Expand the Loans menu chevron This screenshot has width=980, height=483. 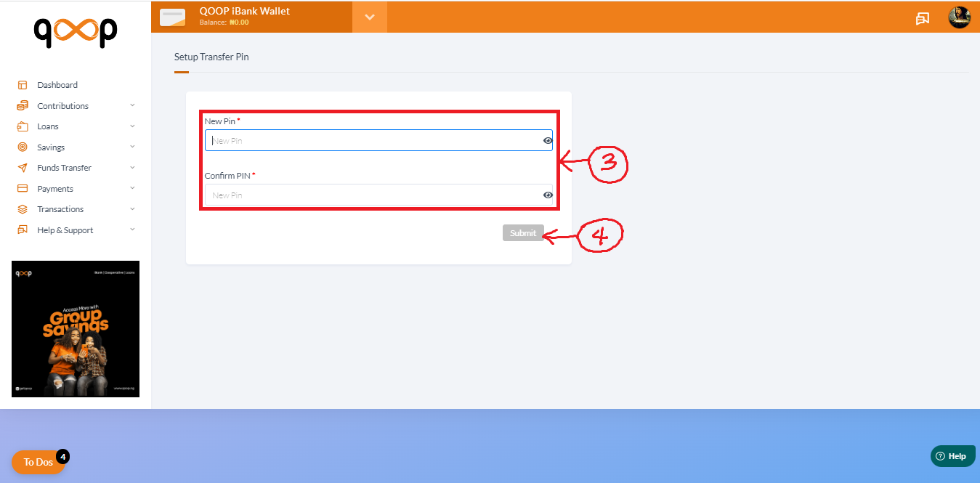132,126
